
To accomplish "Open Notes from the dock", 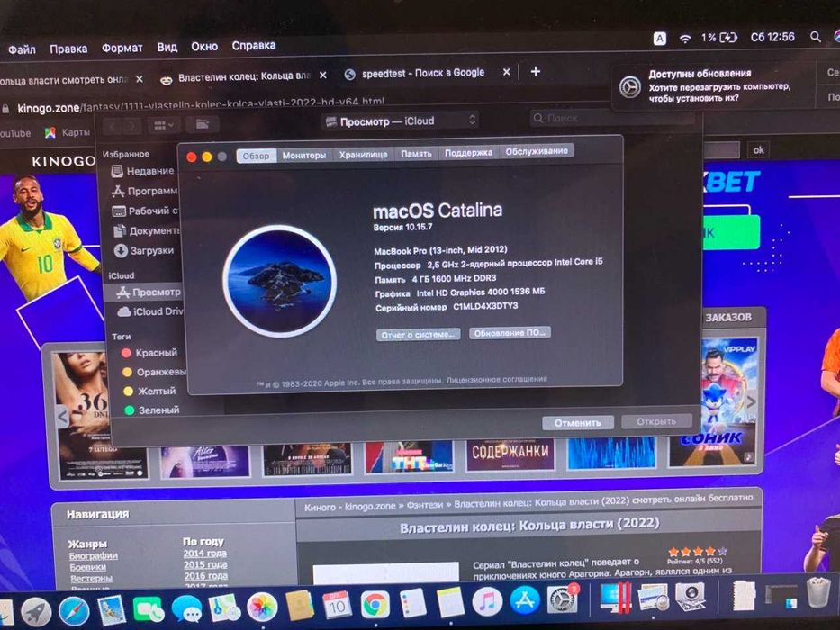I will [450, 602].
